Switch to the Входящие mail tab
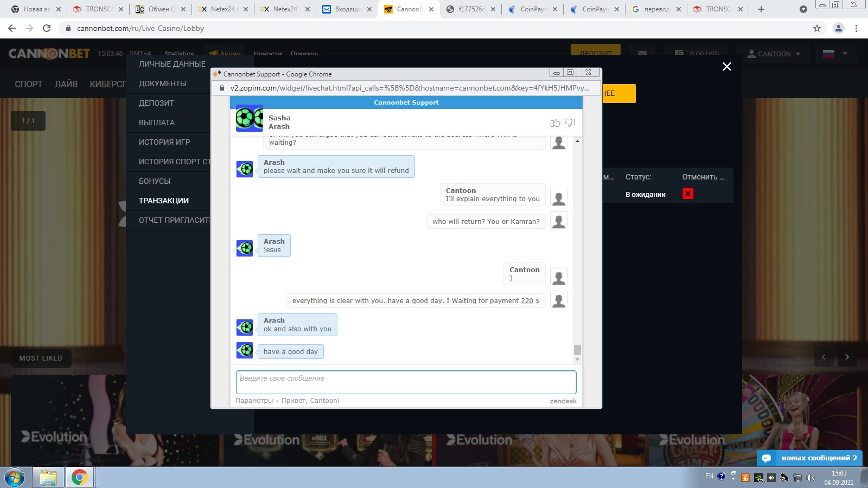 pos(347,9)
